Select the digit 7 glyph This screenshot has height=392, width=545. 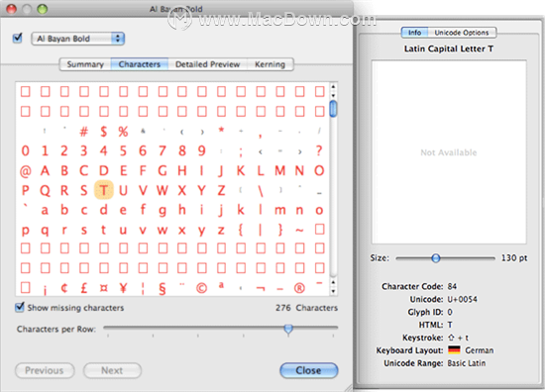[x=163, y=151]
